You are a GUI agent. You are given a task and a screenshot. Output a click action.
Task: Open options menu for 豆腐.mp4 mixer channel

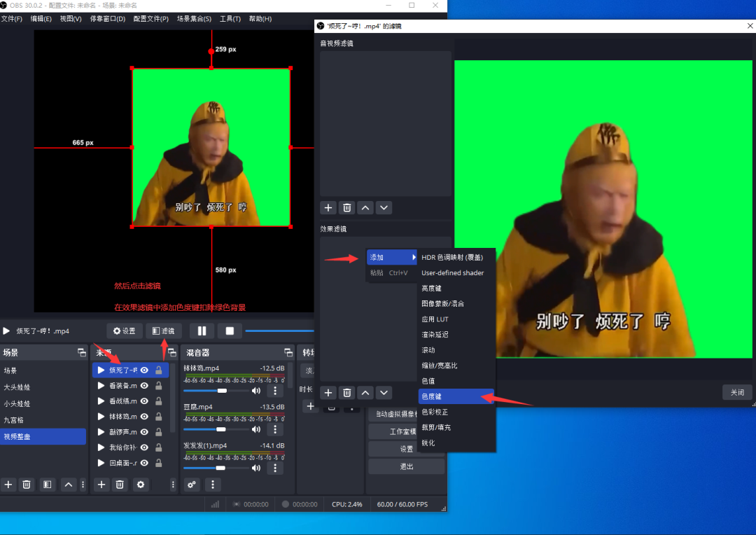(275, 429)
